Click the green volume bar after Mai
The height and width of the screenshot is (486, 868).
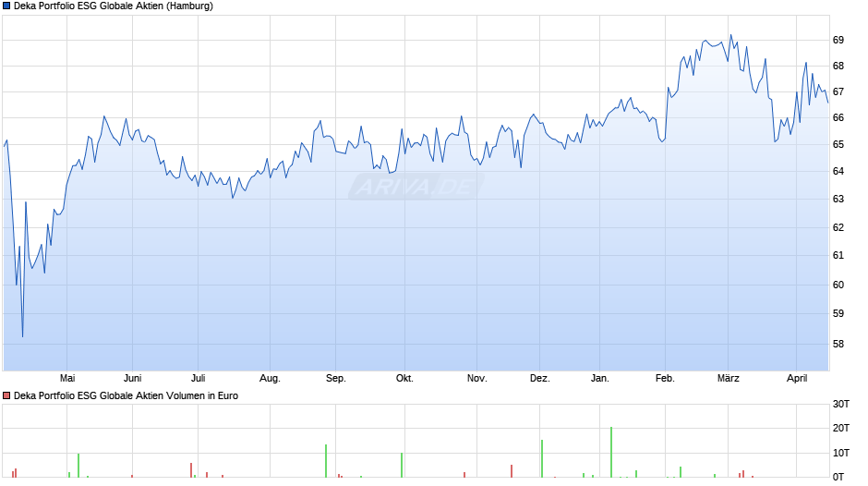tap(78, 466)
